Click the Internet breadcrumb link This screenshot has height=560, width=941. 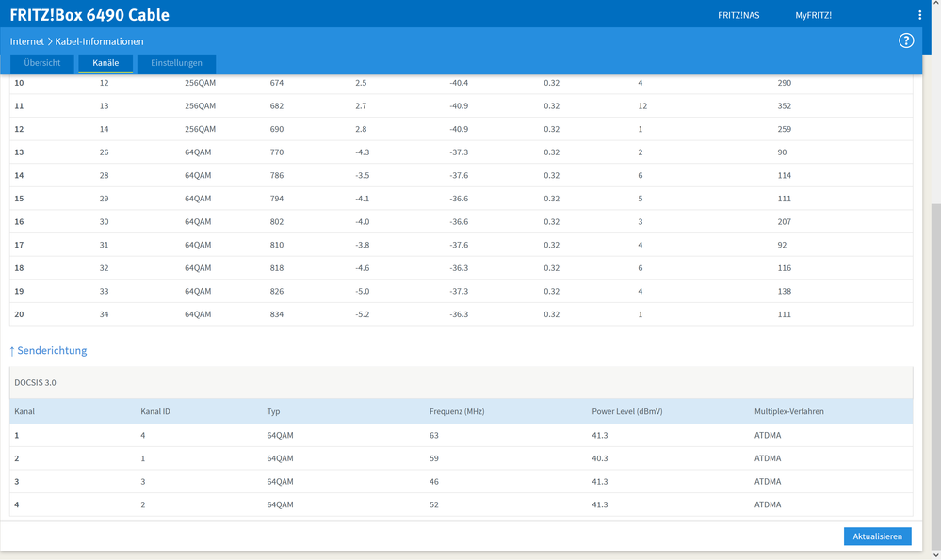27,41
